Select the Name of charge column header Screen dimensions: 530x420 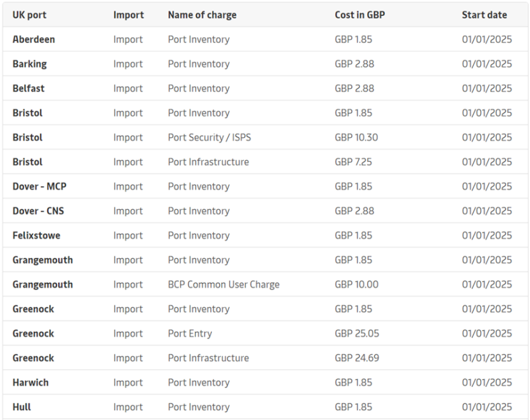point(201,15)
